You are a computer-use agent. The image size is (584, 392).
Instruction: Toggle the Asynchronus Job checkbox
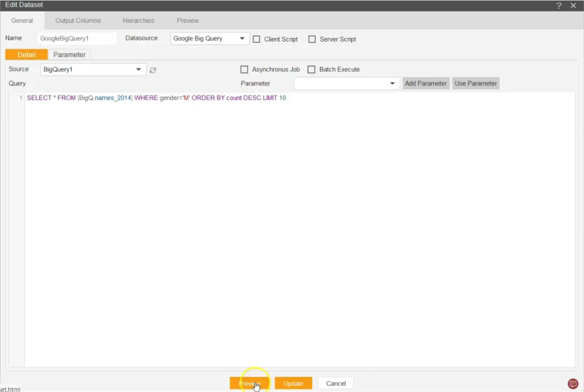click(x=244, y=70)
